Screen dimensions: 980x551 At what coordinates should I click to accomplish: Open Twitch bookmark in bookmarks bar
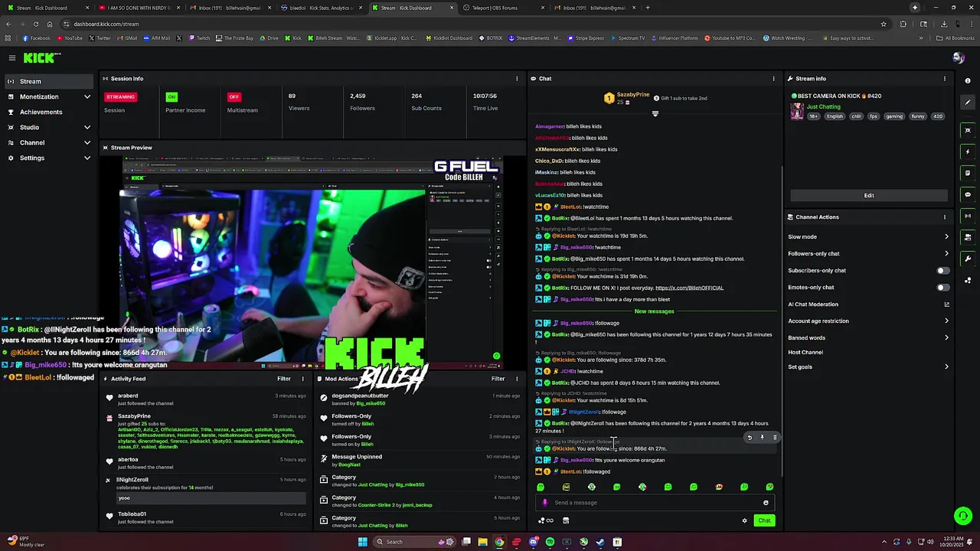[199, 37]
